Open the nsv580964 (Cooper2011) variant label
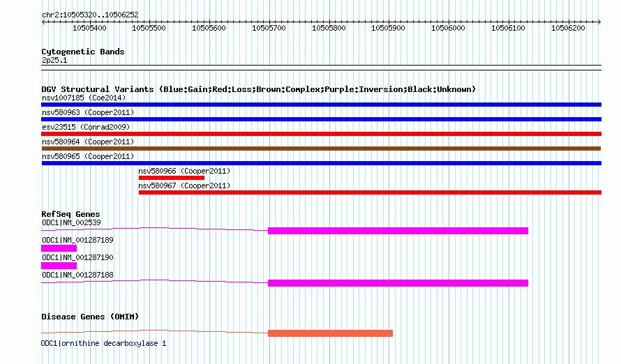 88,142
